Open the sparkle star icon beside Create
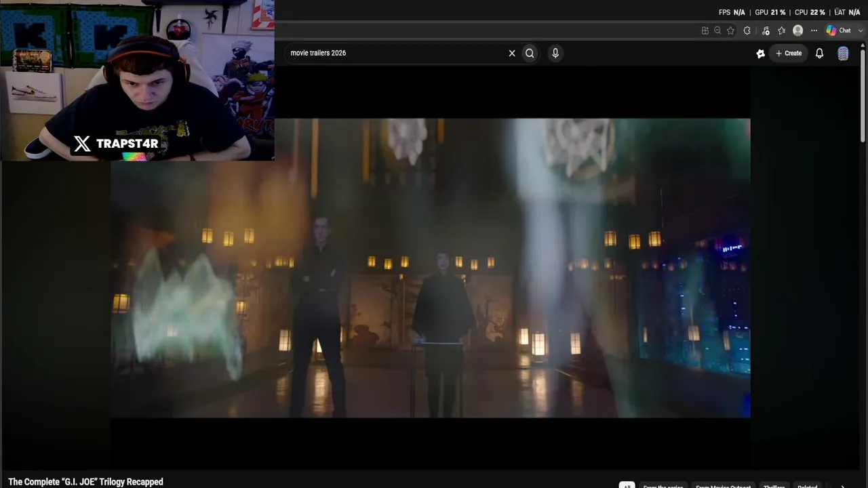 760,54
